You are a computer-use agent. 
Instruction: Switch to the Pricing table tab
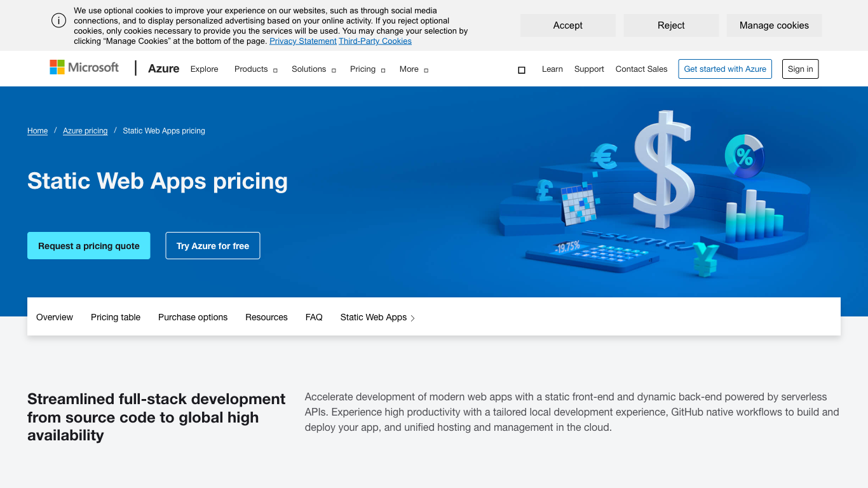116,317
